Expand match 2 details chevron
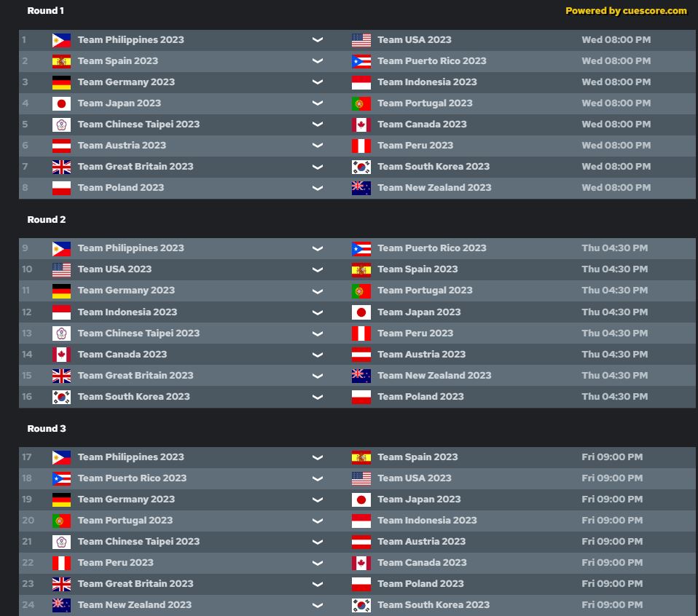The image size is (698, 616). point(318,61)
